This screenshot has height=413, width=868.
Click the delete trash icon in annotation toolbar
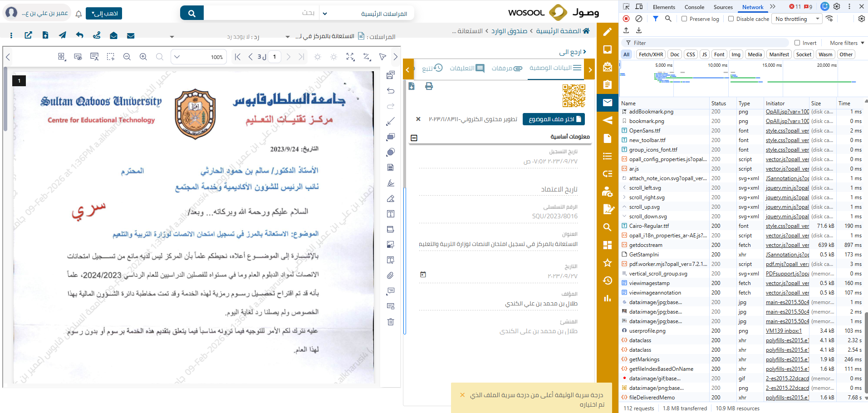(390, 322)
